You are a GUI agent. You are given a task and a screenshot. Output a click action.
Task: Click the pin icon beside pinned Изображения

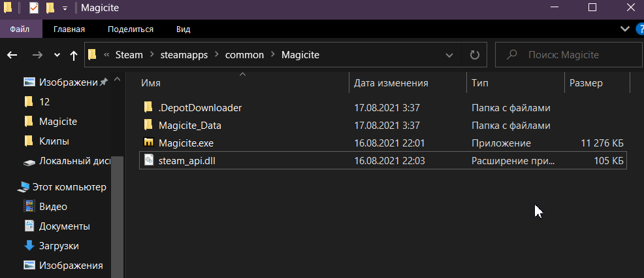click(103, 82)
